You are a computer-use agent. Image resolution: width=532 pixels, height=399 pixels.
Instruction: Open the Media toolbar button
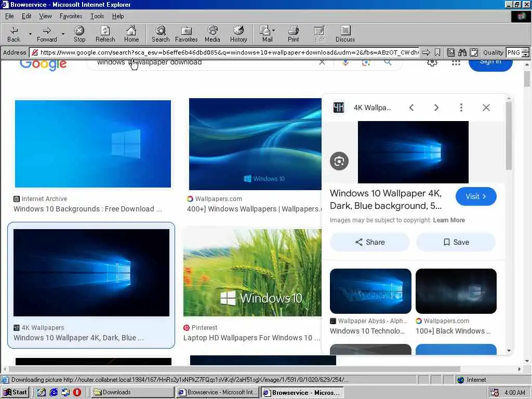(212, 34)
